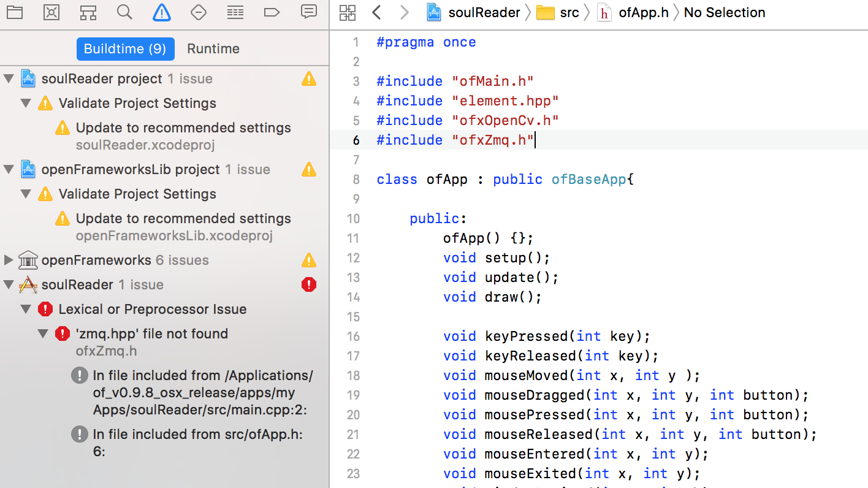Collapse the soulReader project issue group

click(x=9, y=79)
